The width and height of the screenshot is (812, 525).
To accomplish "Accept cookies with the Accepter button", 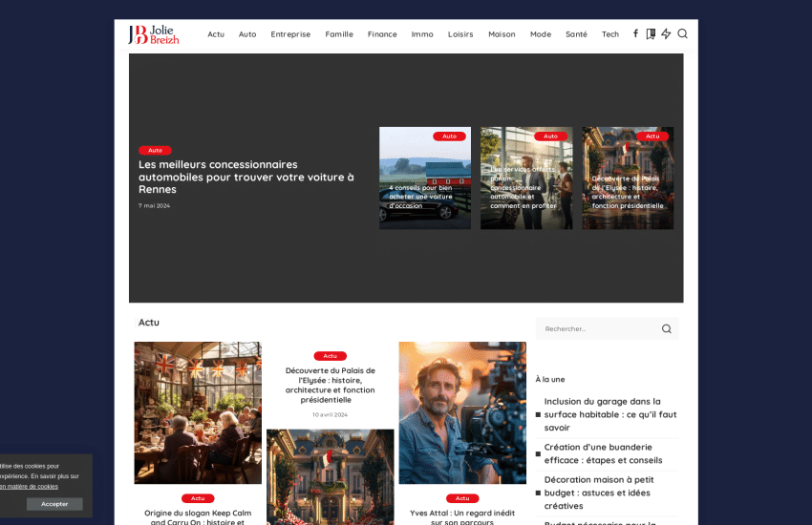I will coord(54,504).
